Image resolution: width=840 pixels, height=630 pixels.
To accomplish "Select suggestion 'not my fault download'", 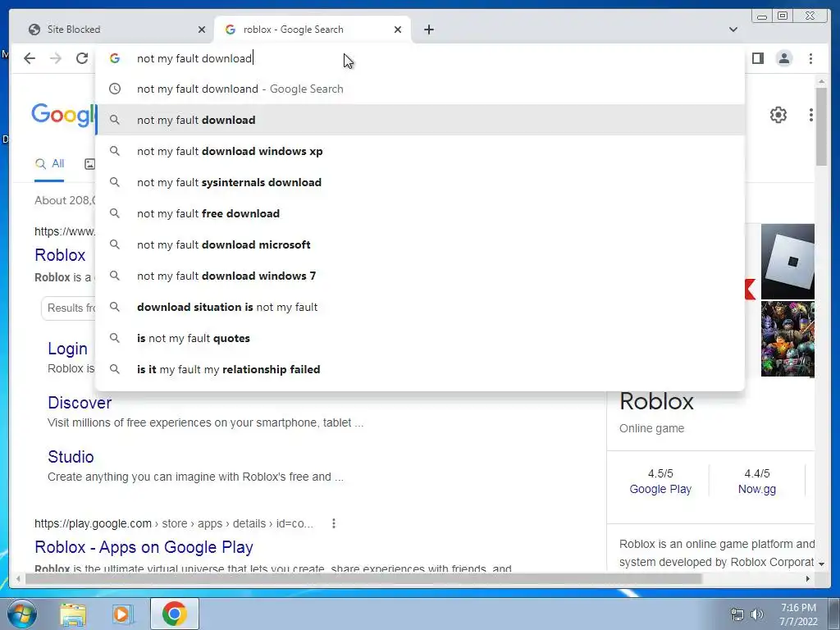I will coord(420,120).
